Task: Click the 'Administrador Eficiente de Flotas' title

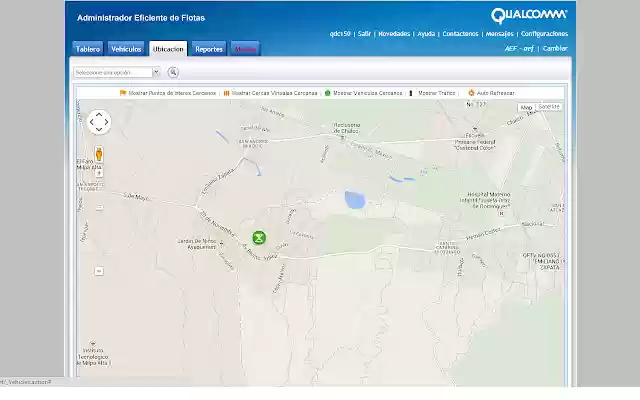Action: 141,18
